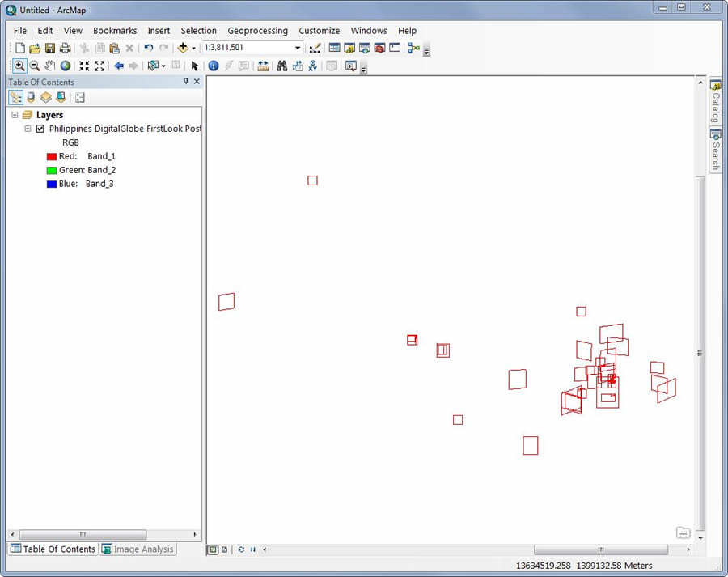Collapse the Layers group

point(15,114)
